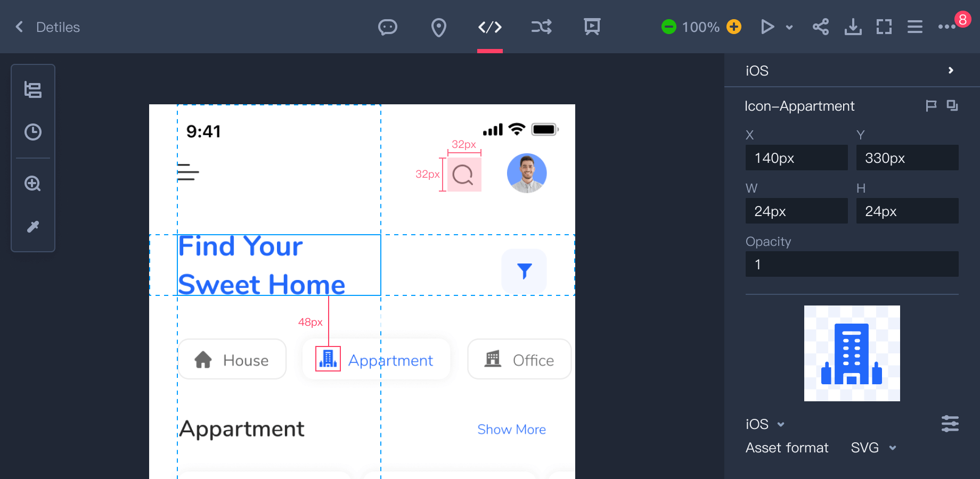Click the Show More link
This screenshot has width=980, height=479.
coord(511,430)
